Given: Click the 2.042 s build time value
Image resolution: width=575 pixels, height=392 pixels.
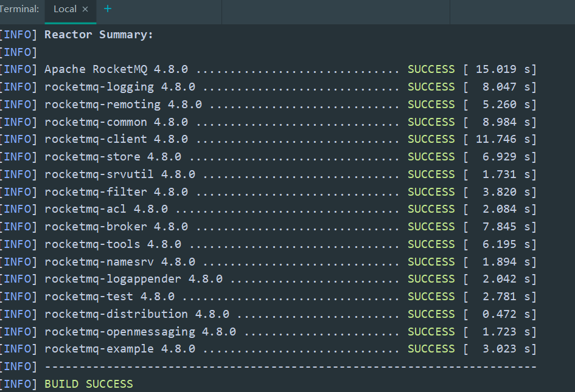Looking at the screenshot, I should pos(506,279).
